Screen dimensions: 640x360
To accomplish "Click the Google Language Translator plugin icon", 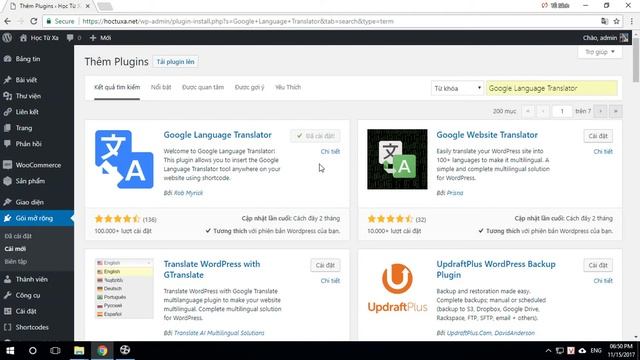I will point(124,159).
